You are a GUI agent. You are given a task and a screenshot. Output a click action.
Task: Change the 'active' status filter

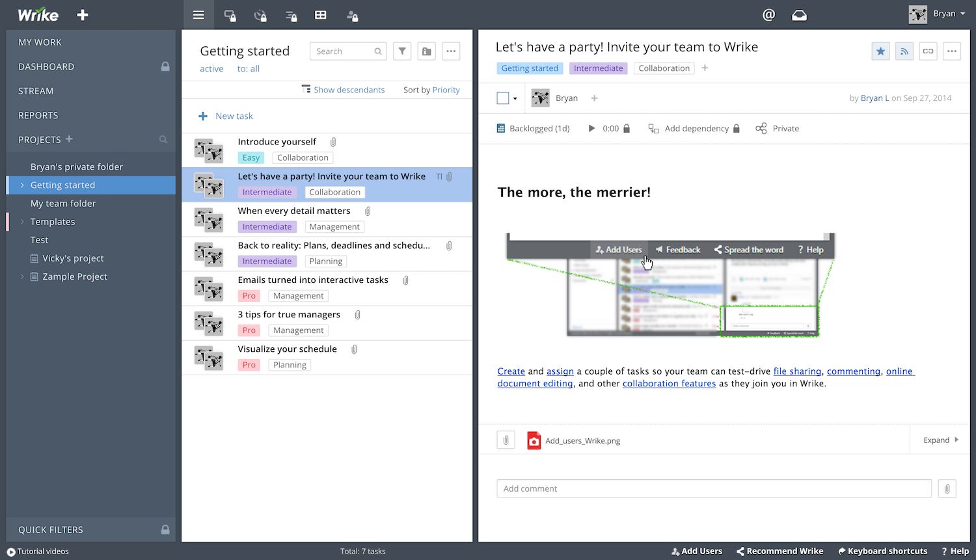tap(211, 68)
